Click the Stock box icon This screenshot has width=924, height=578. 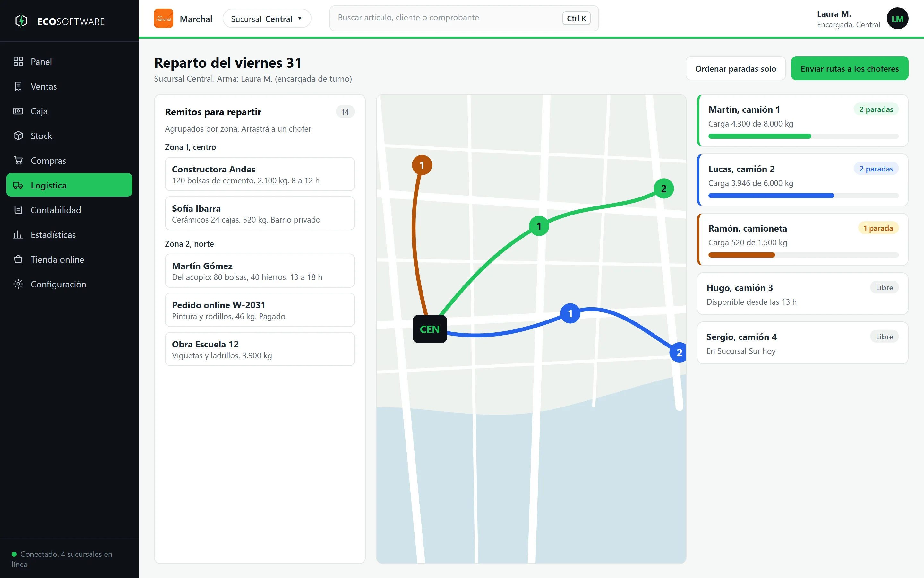click(x=18, y=136)
